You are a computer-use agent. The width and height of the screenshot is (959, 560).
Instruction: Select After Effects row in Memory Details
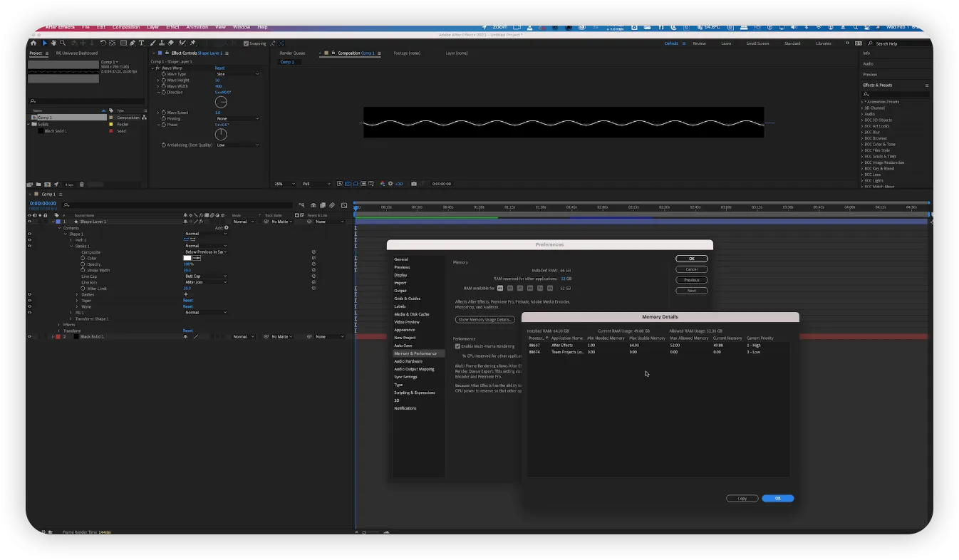pyautogui.click(x=658, y=346)
